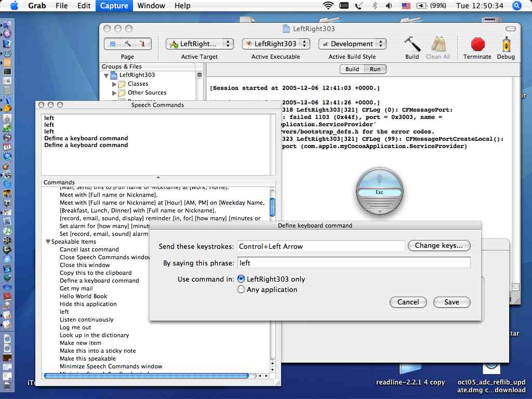
Task: Open the Window menu
Action: click(x=151, y=5)
